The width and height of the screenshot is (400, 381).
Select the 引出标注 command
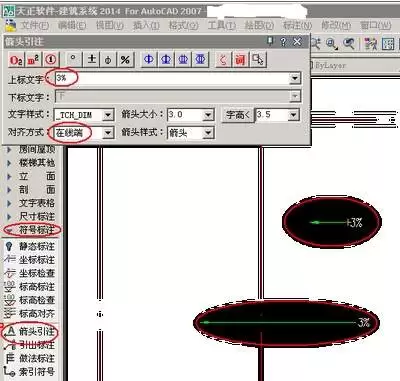[x=30, y=345]
